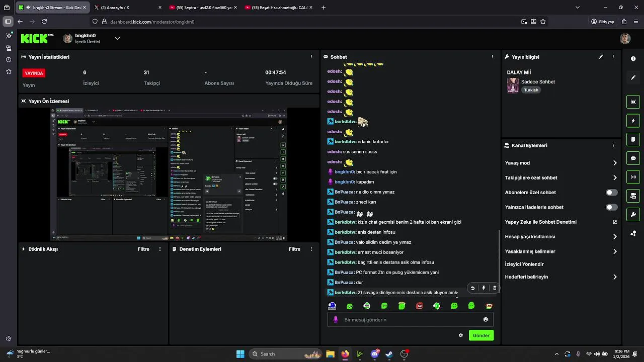
Task: Open Filtre in Denetim Eylemleri panel
Action: 294,249
